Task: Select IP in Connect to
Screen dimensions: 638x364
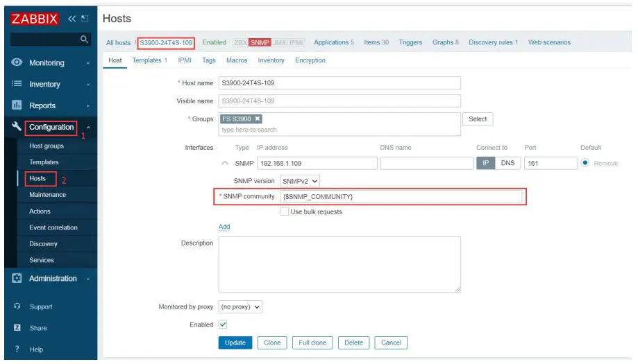Action: pos(486,163)
